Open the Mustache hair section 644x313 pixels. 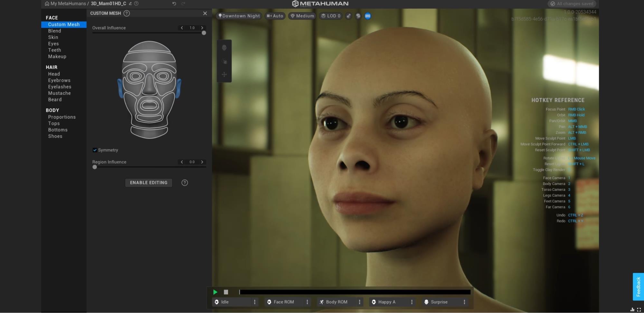pyautogui.click(x=59, y=93)
